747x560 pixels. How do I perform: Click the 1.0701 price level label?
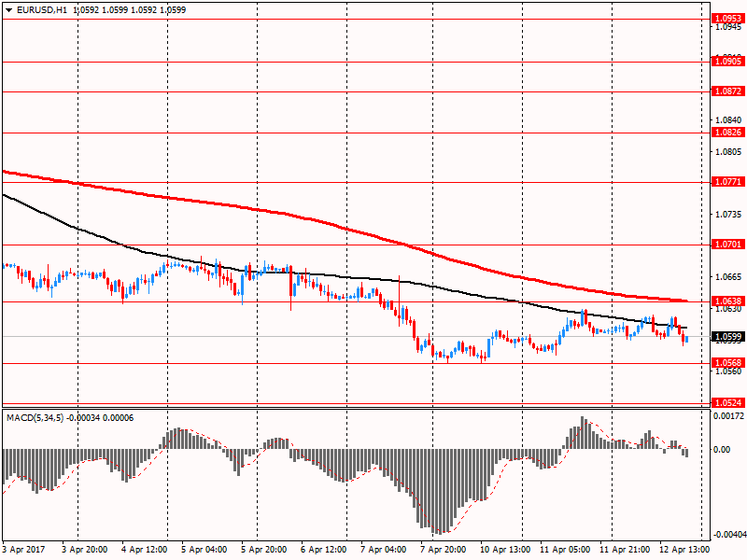click(727, 245)
